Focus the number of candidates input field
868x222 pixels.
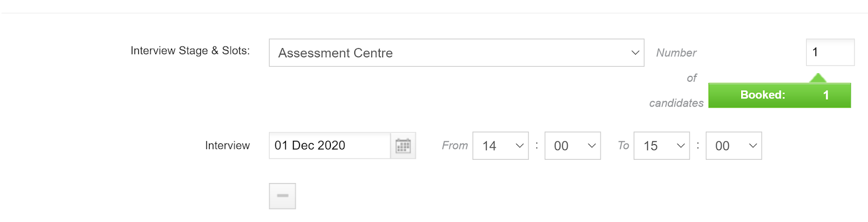(830, 52)
